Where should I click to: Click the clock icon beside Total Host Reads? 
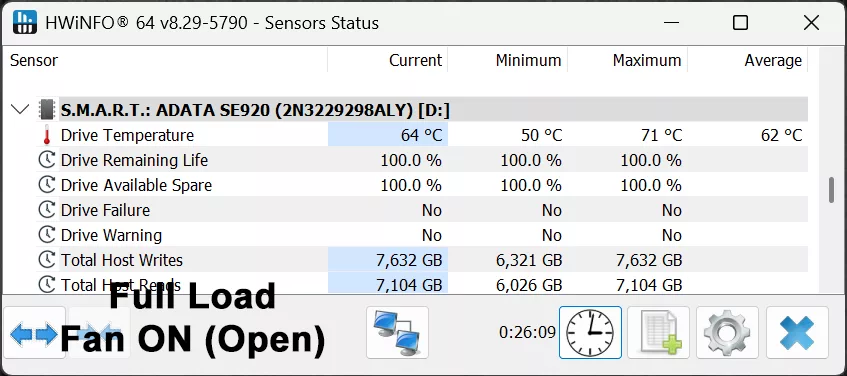47,284
